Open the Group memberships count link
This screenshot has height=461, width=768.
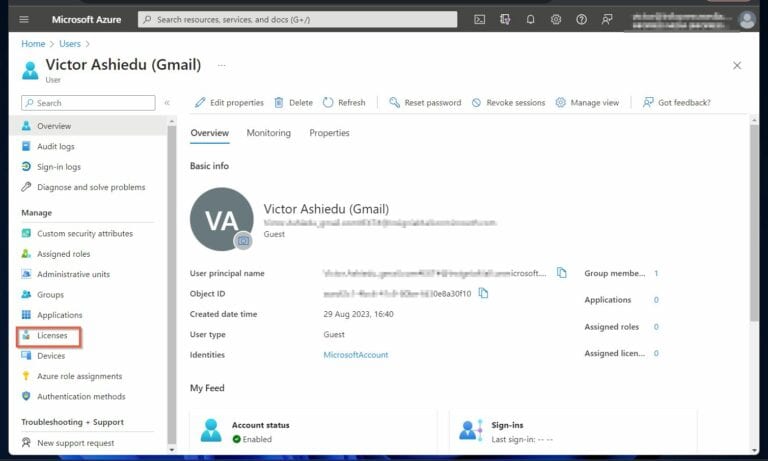coord(656,273)
